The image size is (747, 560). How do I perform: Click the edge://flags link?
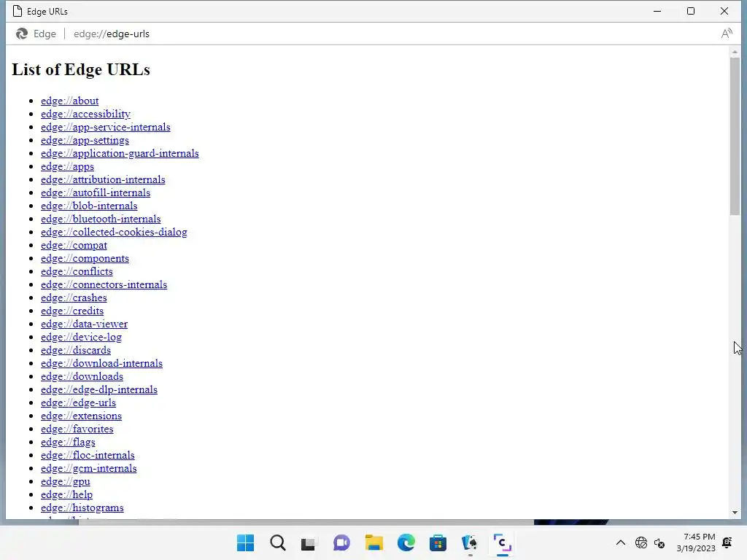tap(68, 443)
